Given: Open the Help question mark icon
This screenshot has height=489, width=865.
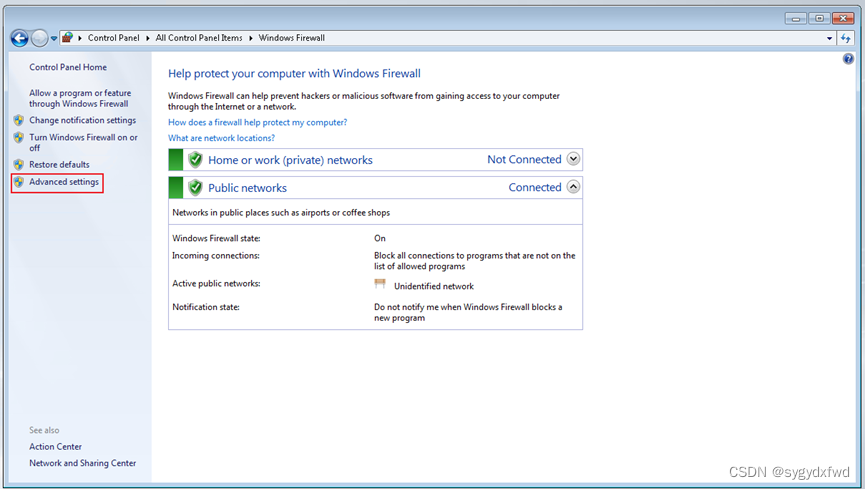Looking at the screenshot, I should (848, 59).
